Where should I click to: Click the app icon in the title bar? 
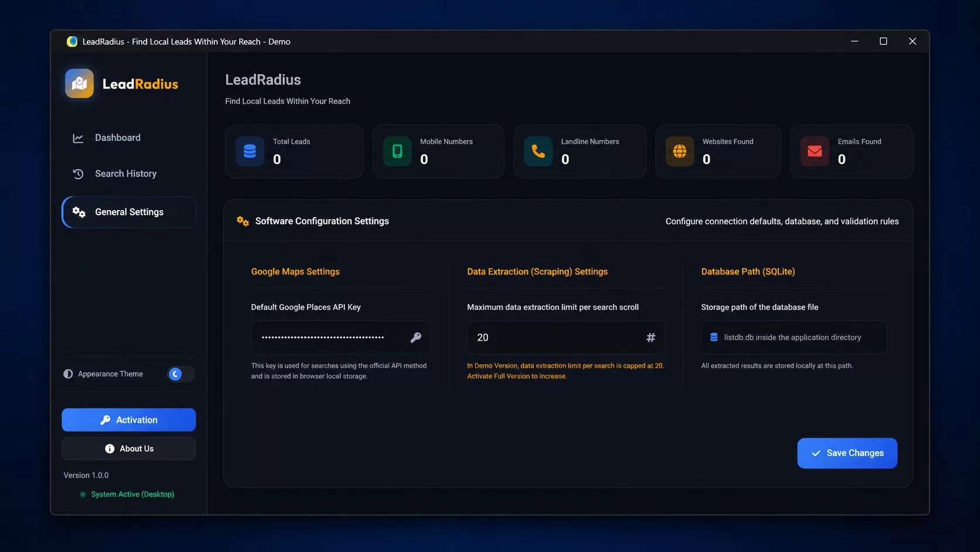(x=72, y=42)
